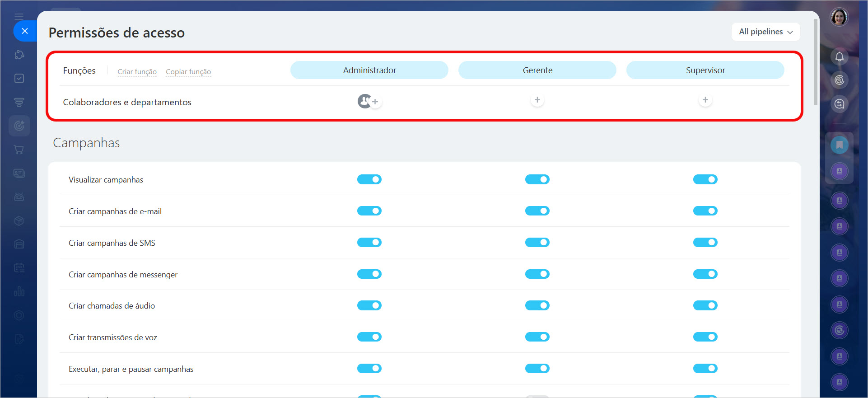Toggle Criar campanhas de e-mail for Administrador

click(369, 211)
